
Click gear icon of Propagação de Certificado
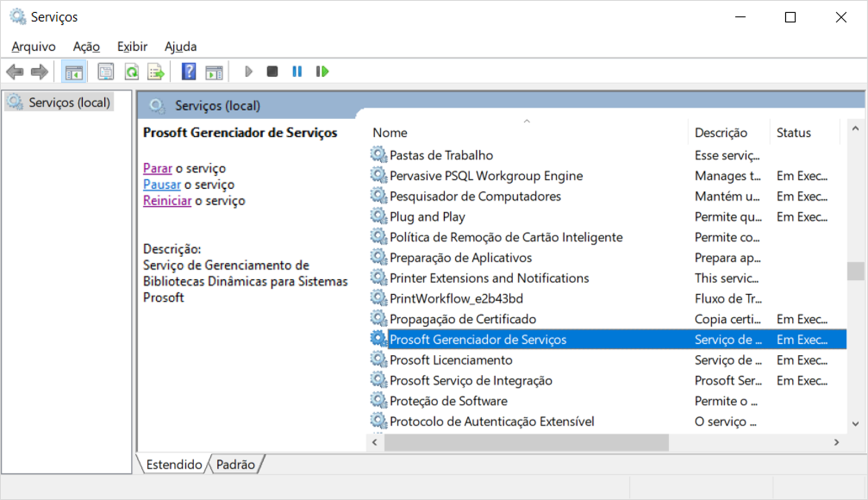[379, 318]
